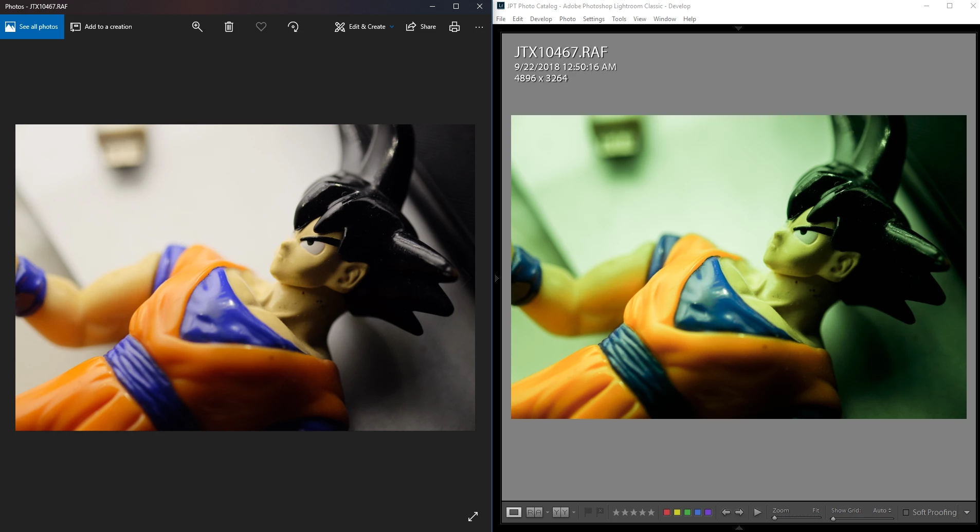Delete the photo using the trash icon
Image resolution: width=980 pixels, height=532 pixels.
229,27
